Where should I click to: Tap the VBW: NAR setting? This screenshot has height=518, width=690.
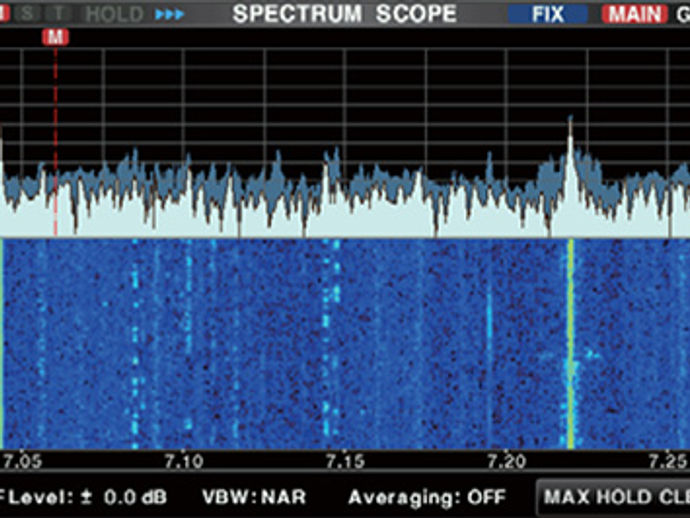254,497
